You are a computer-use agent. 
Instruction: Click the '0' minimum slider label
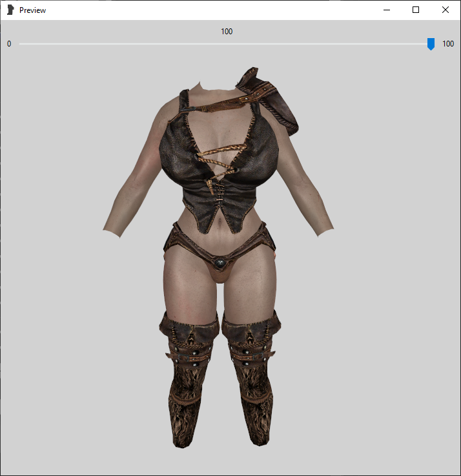(9, 44)
